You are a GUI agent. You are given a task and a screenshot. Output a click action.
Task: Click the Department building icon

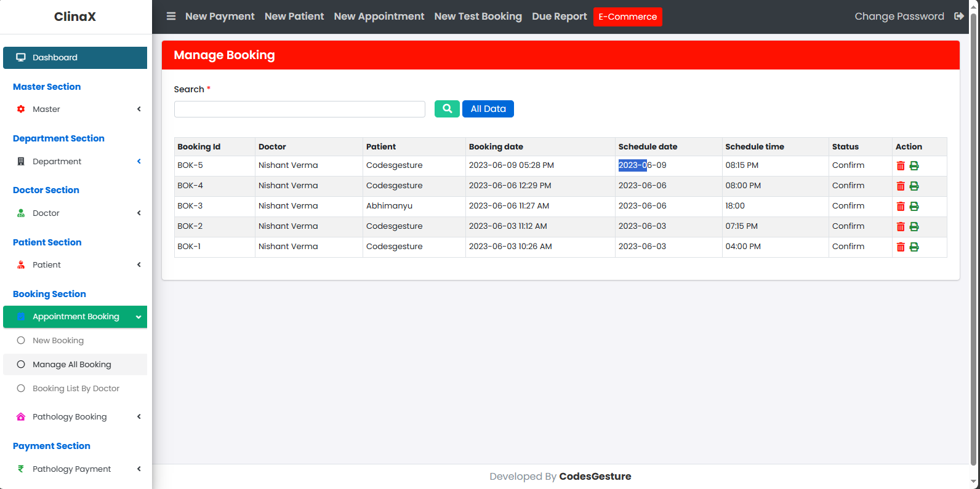coord(21,162)
